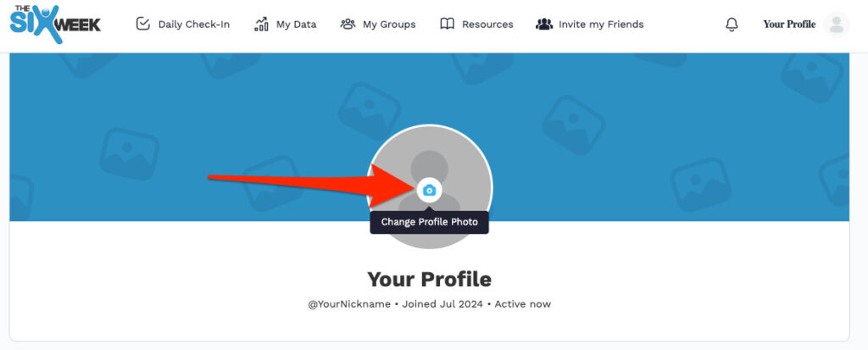The width and height of the screenshot is (868, 350).
Task: Click the checkmark icon beside Daily Check-In
Action: click(x=143, y=24)
